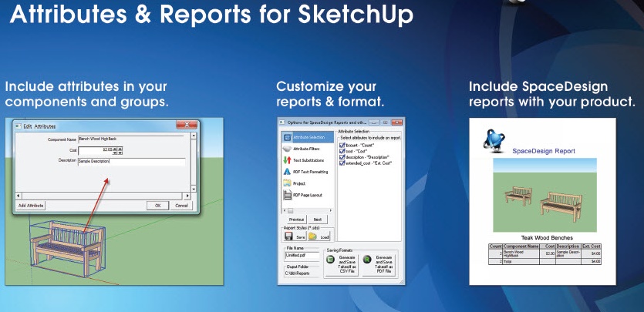Click right arrow of options list scrollbar

click(x=331, y=210)
